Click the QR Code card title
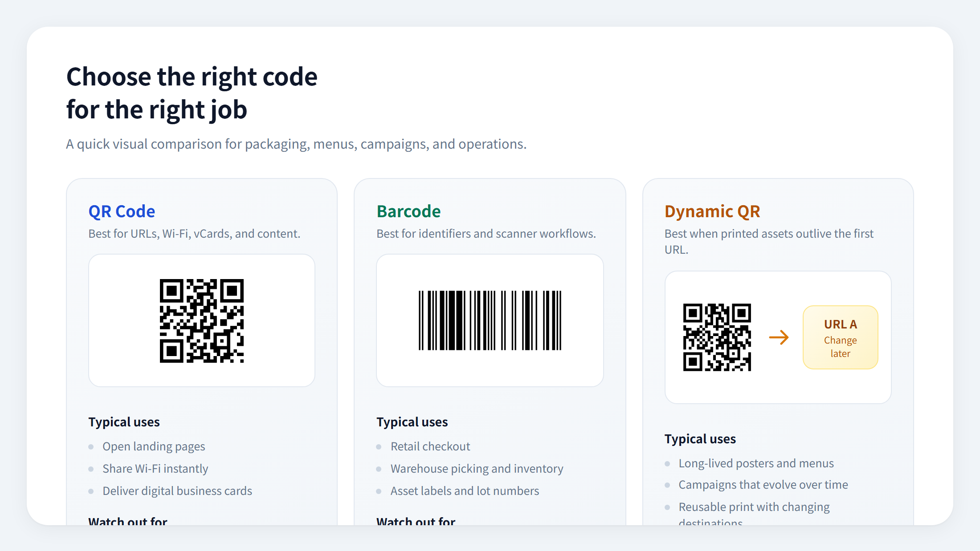Screen dimensions: 980x551 122,211
